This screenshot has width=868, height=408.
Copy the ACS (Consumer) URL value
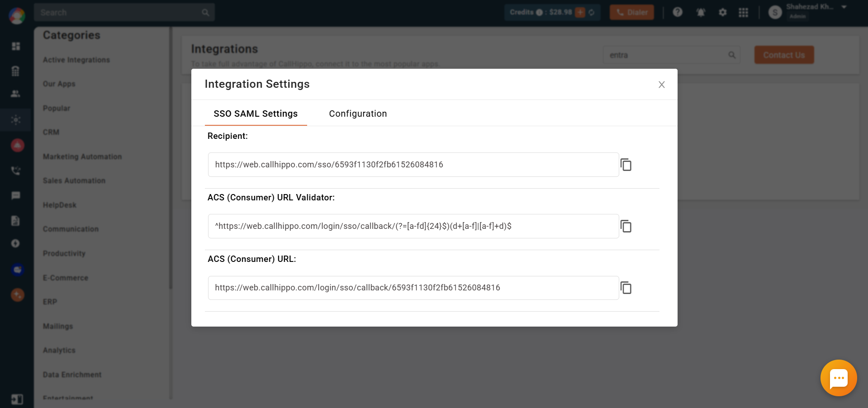(x=626, y=288)
